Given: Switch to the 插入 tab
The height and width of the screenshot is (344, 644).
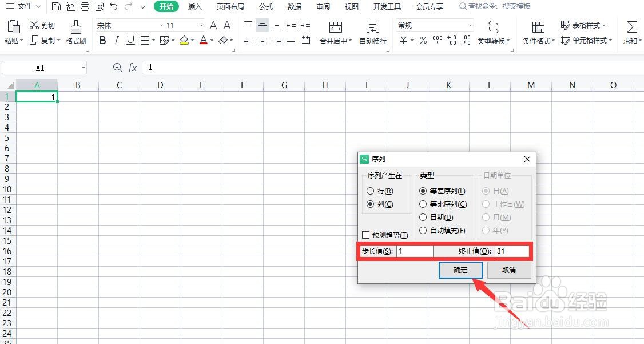Looking at the screenshot, I should (x=194, y=6).
